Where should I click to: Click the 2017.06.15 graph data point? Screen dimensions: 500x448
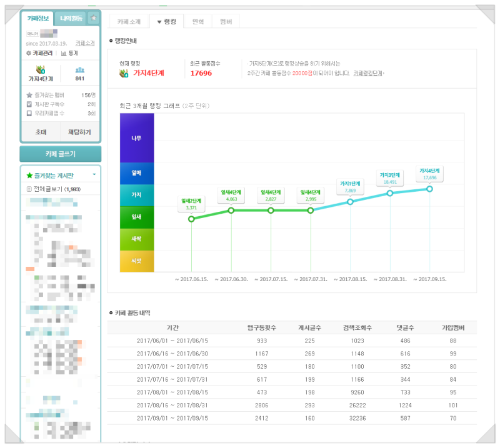191,219
